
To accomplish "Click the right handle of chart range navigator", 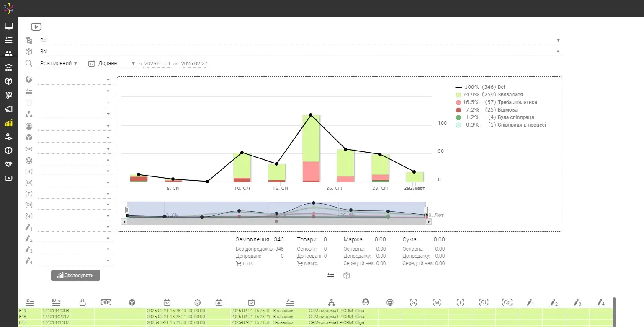I will click(425, 210).
